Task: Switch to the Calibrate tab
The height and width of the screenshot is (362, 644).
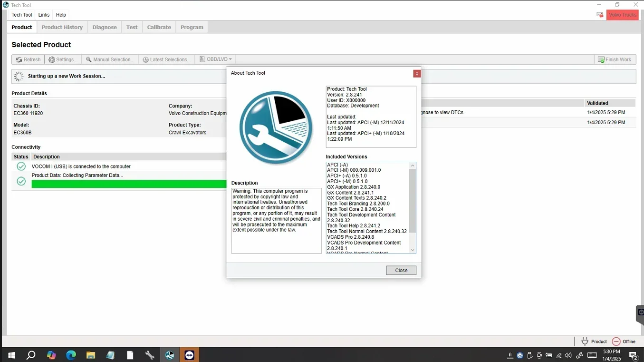Action: (x=159, y=27)
